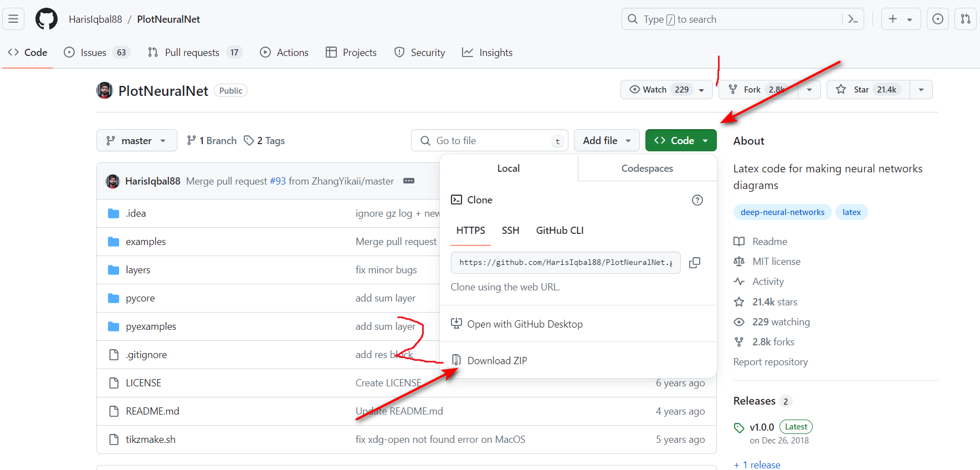
Task: Click the Type / to search box
Action: click(742, 19)
